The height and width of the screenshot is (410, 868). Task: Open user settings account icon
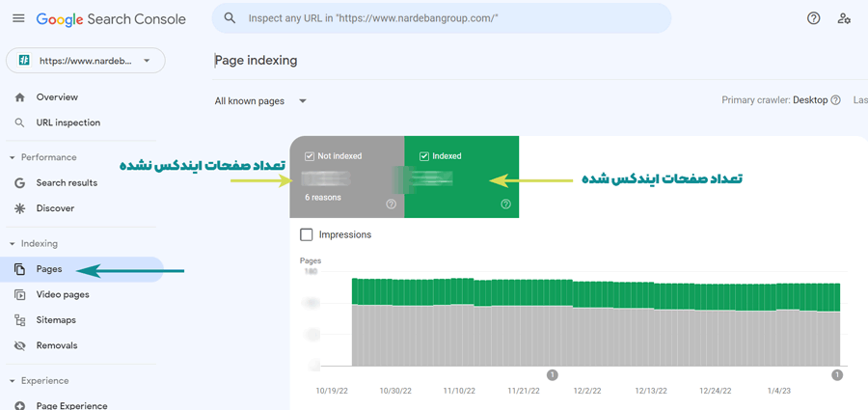(844, 18)
